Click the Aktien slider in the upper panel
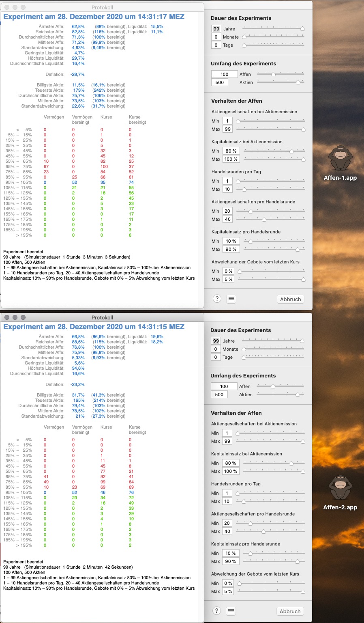Screen dimensions: 364x623 tap(281, 82)
